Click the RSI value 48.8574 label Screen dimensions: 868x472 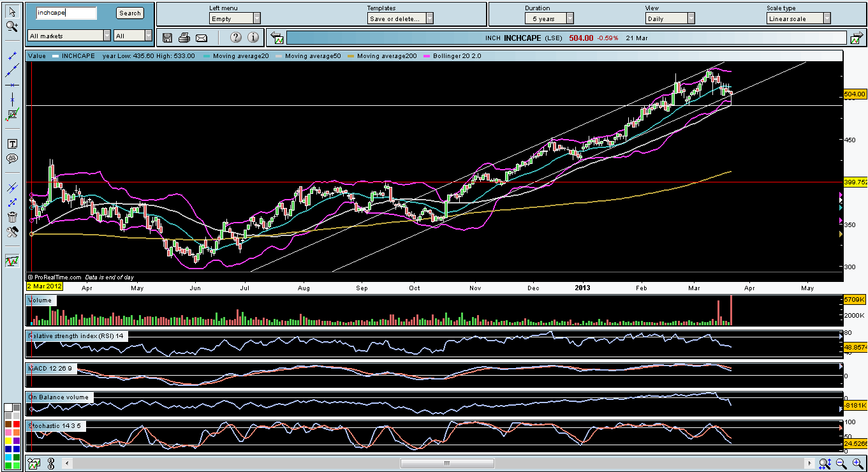coord(855,347)
